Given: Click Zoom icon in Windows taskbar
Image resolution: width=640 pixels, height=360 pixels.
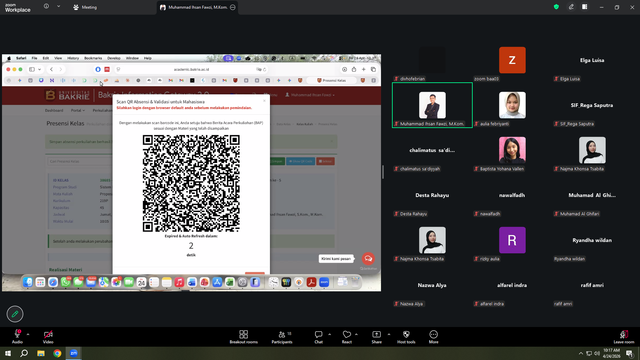Looking at the screenshot, I should [x=73, y=353].
